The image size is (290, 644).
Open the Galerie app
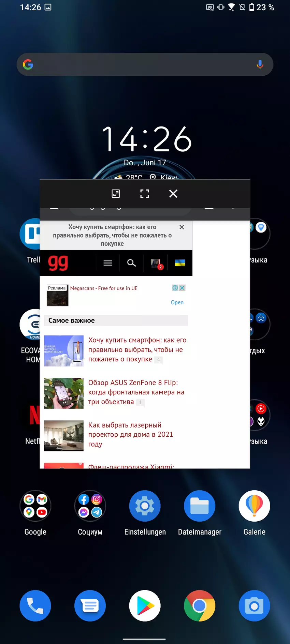[255, 506]
